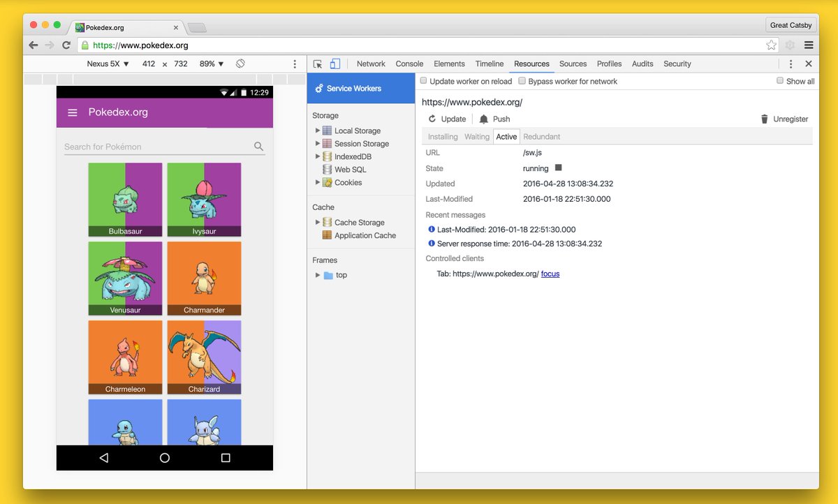838x504 pixels.
Task: Click the Update worker button
Action: point(447,119)
